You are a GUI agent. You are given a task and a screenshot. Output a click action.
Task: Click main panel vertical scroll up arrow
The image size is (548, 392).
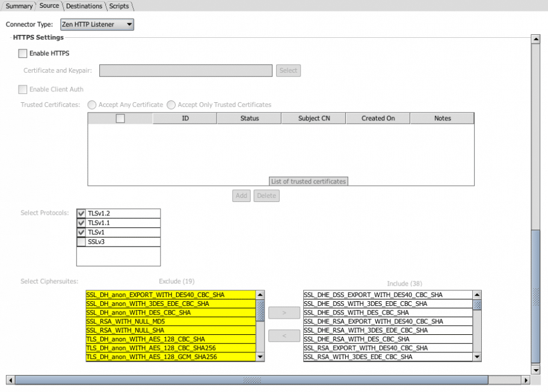click(x=535, y=39)
